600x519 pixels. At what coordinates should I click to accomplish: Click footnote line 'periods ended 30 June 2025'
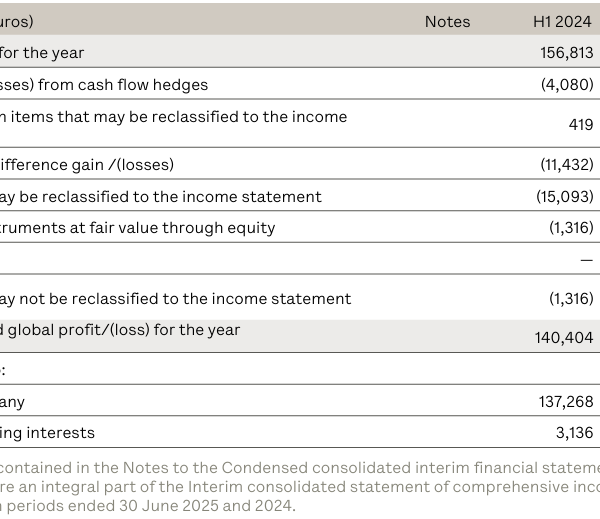[148, 505]
